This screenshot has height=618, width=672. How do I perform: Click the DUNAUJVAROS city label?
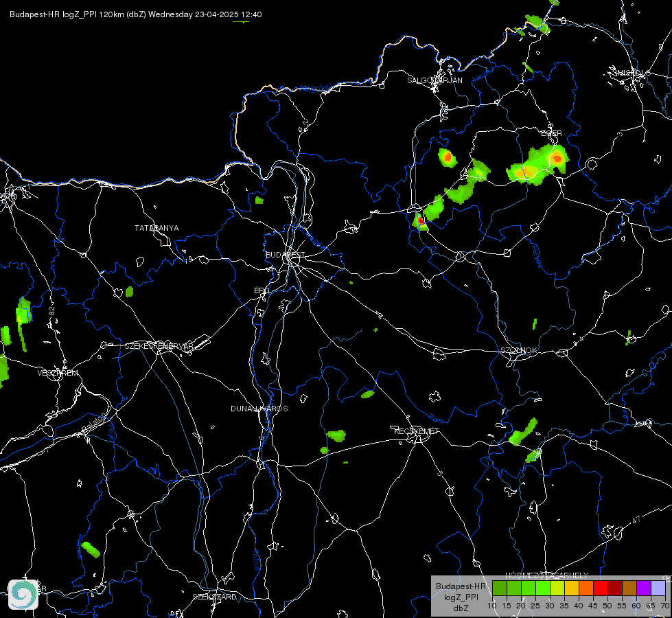pyautogui.click(x=259, y=409)
